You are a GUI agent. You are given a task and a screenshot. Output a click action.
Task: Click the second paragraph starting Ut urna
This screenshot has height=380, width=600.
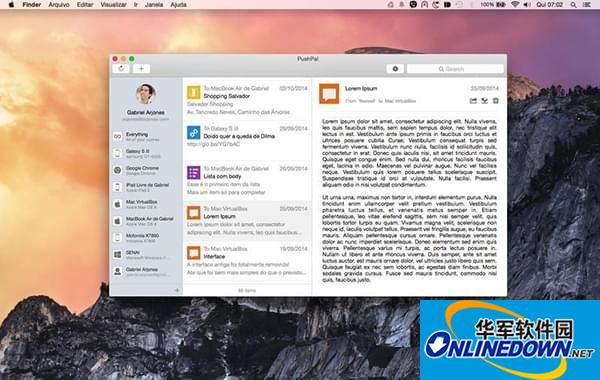pos(409,239)
